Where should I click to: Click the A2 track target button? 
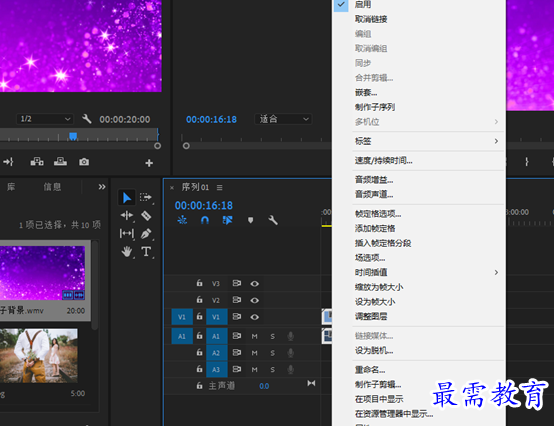[216, 353]
